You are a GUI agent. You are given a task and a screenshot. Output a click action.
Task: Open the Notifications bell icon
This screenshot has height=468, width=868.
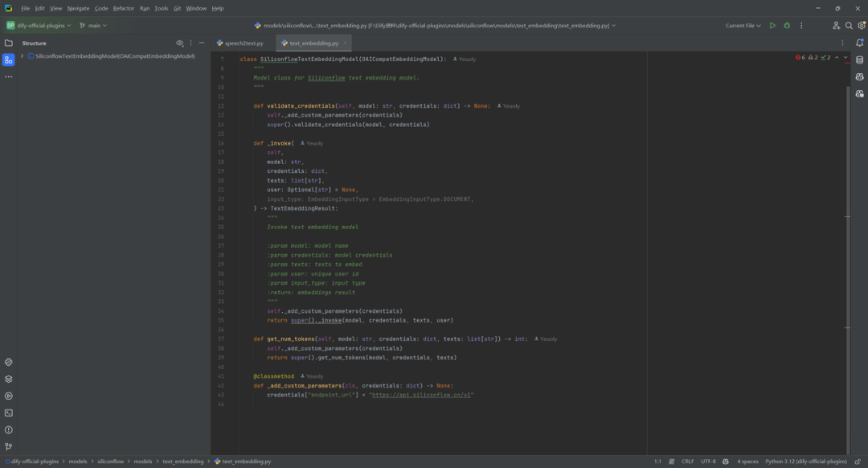tap(860, 43)
